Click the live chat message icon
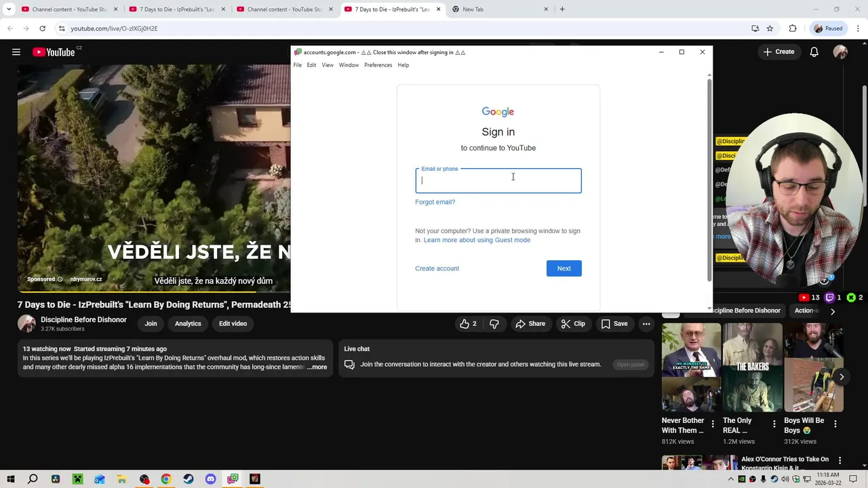 349,365
